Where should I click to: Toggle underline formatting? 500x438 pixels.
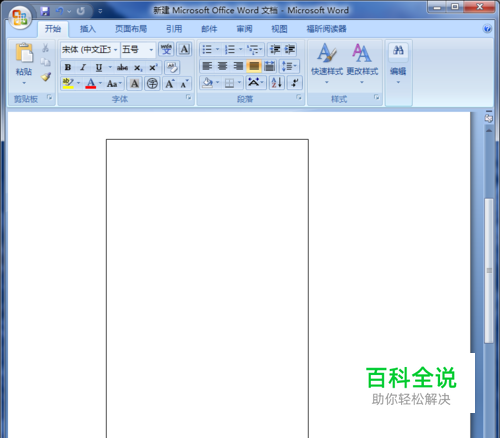pyautogui.click(x=99, y=68)
